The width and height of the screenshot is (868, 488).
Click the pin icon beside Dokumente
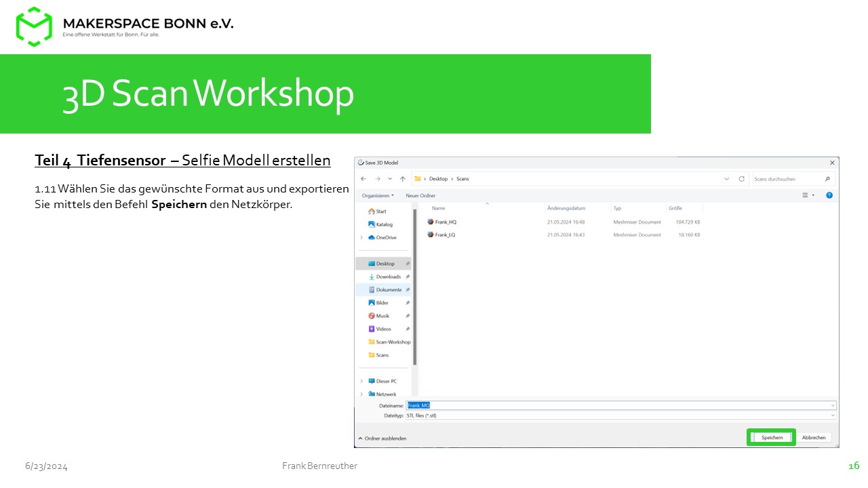pyautogui.click(x=408, y=289)
